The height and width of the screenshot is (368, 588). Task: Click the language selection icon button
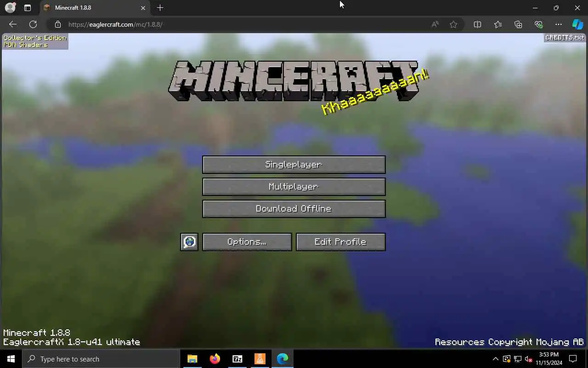tap(189, 242)
